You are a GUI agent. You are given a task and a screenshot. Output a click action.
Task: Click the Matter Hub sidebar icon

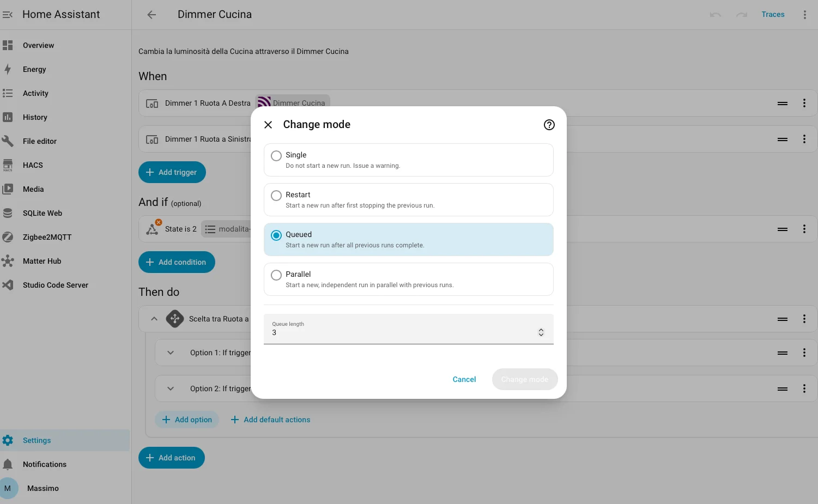[x=8, y=261]
